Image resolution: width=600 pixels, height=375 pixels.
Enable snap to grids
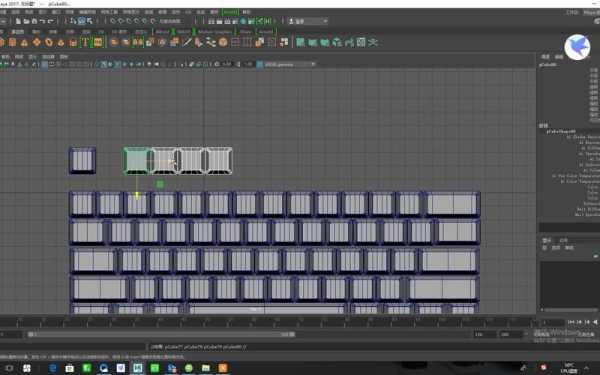click(x=113, y=21)
